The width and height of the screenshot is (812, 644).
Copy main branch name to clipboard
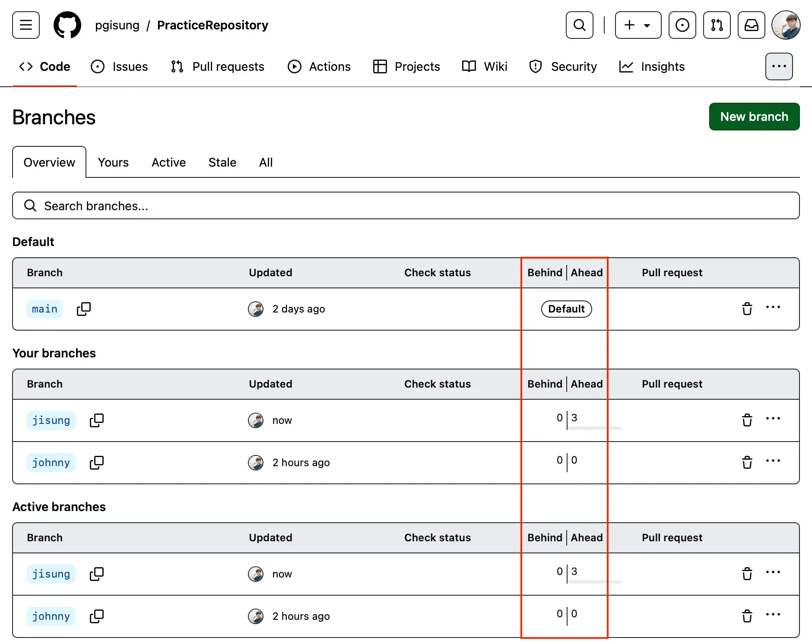click(84, 309)
